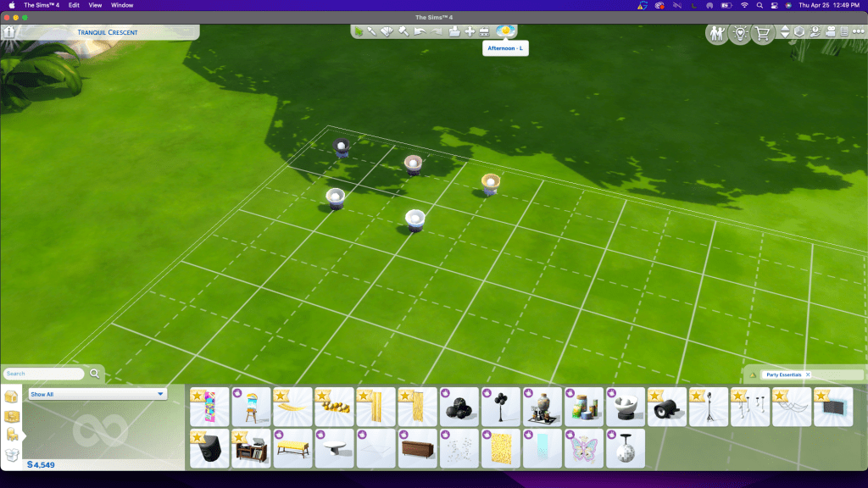Click the search magnifier icon
The width and height of the screenshot is (868, 488).
[x=95, y=373]
